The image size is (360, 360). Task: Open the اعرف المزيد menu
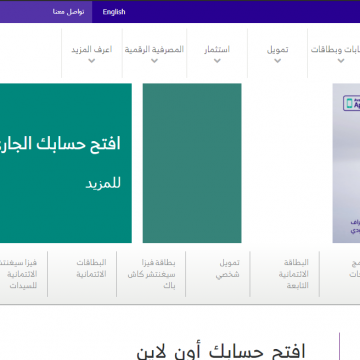pyautogui.click(x=92, y=50)
